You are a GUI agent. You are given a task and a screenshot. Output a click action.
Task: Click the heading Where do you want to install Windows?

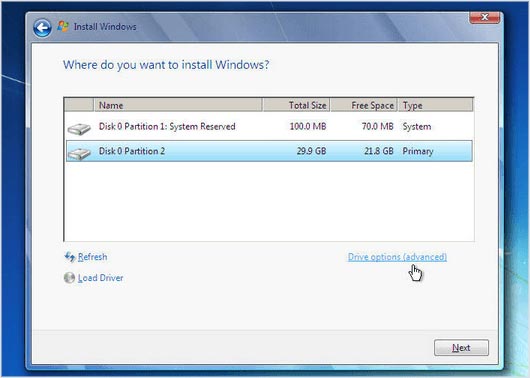point(166,65)
